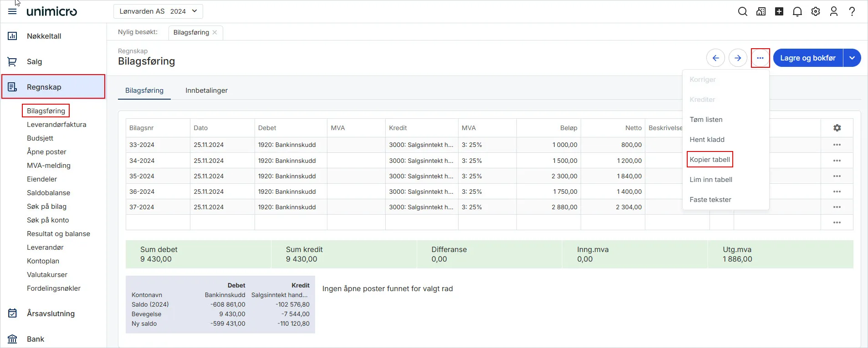
Task: Open Fordelingsnøkler in the sidebar
Action: [x=54, y=288]
